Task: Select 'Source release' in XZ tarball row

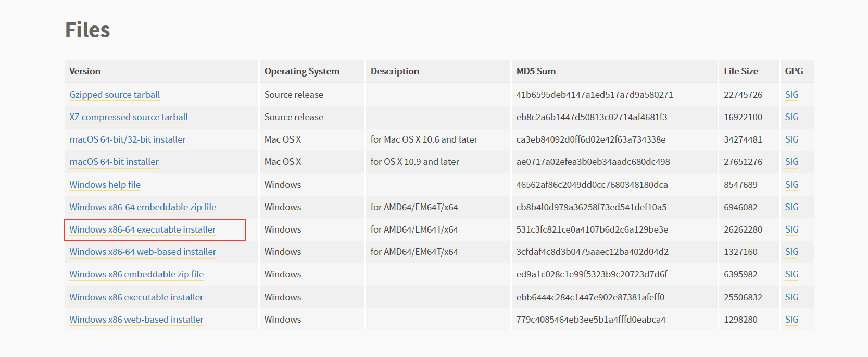Action: [x=294, y=117]
